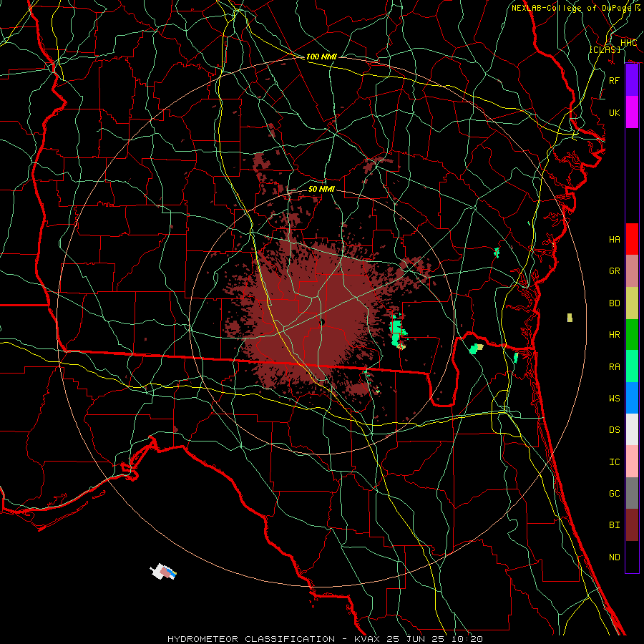The width and height of the screenshot is (644, 644).
Task: Click the "ND" legend label text
Action: click(x=614, y=557)
